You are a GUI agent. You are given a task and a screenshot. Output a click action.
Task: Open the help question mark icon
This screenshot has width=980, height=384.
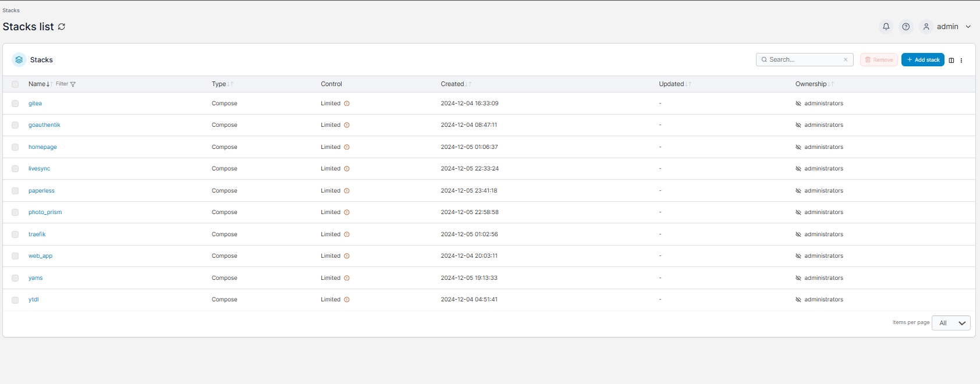[906, 27]
